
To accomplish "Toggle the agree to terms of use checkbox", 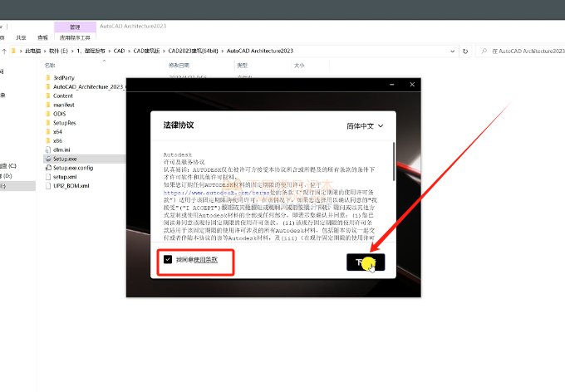I will pyautogui.click(x=169, y=260).
